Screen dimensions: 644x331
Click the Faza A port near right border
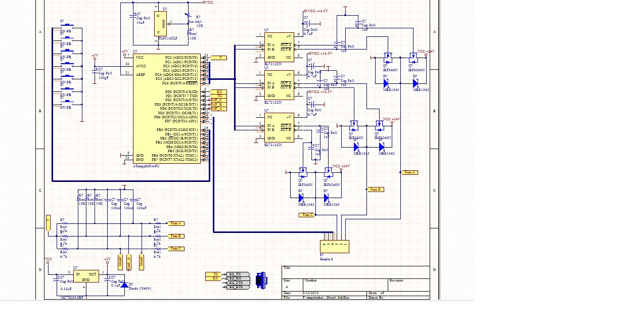coord(409,172)
